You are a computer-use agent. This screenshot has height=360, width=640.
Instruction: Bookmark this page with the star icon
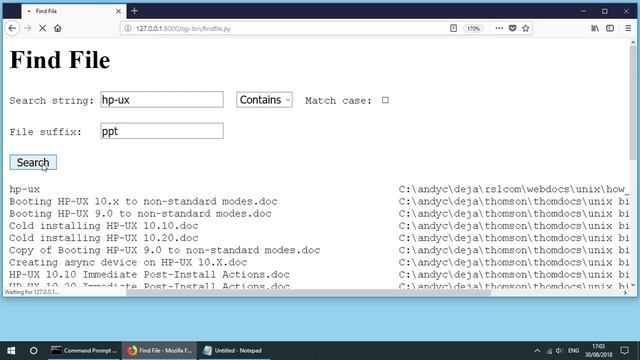tap(526, 28)
